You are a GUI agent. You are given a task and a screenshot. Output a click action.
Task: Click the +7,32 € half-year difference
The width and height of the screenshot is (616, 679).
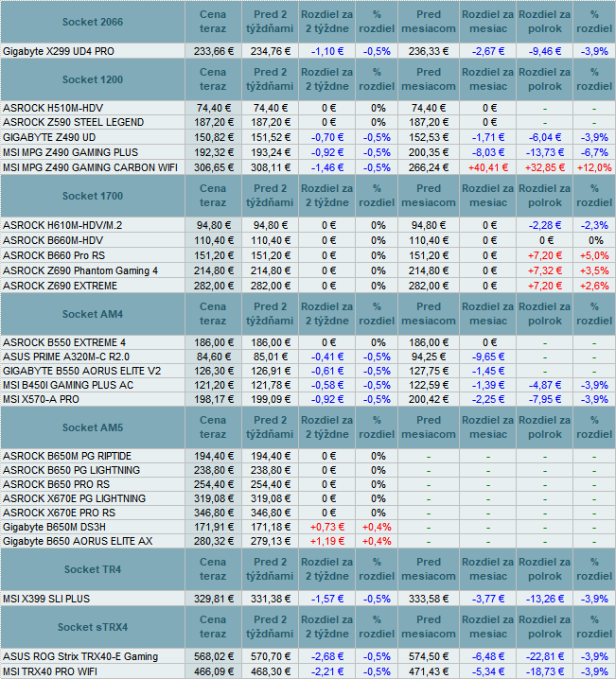(544, 270)
